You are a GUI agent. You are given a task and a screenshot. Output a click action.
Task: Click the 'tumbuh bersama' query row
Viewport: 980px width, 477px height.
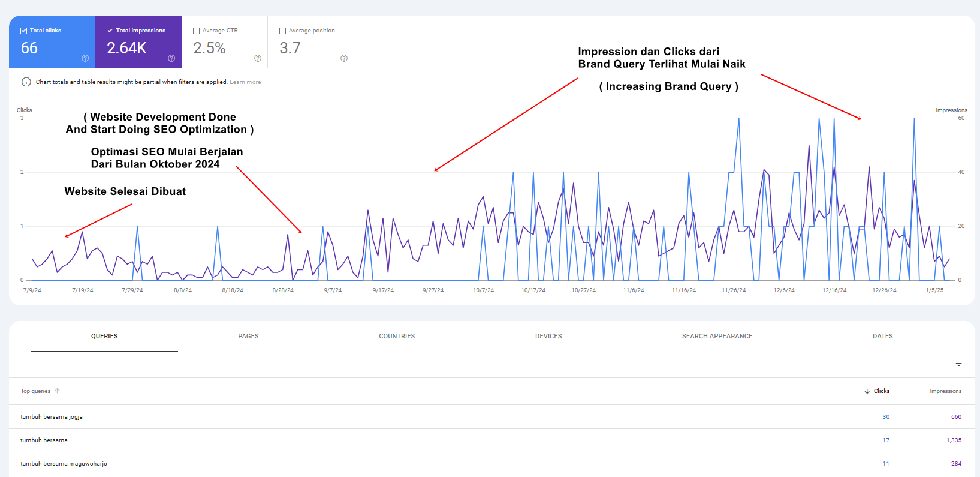[x=492, y=440]
